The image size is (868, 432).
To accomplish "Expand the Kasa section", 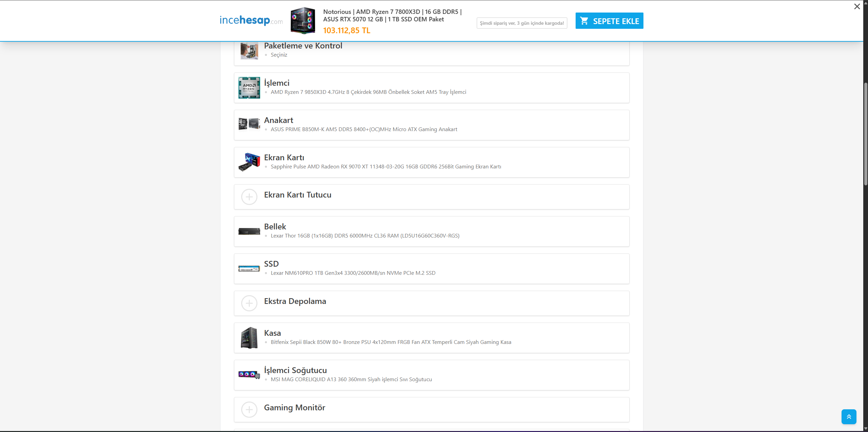I will click(x=272, y=333).
